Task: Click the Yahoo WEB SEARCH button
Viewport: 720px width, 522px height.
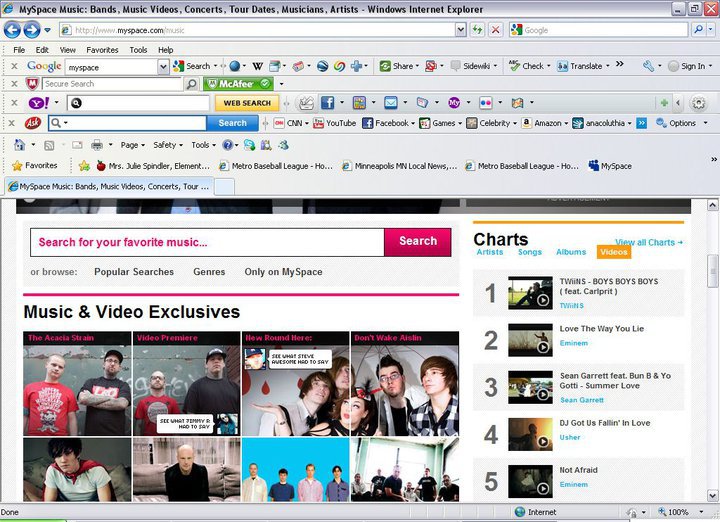Action: (x=247, y=103)
